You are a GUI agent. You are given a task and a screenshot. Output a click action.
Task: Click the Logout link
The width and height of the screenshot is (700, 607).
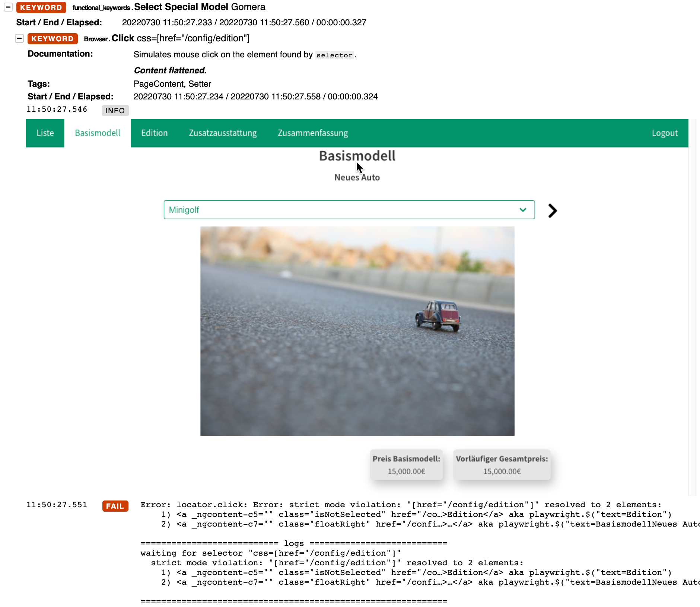pos(665,133)
